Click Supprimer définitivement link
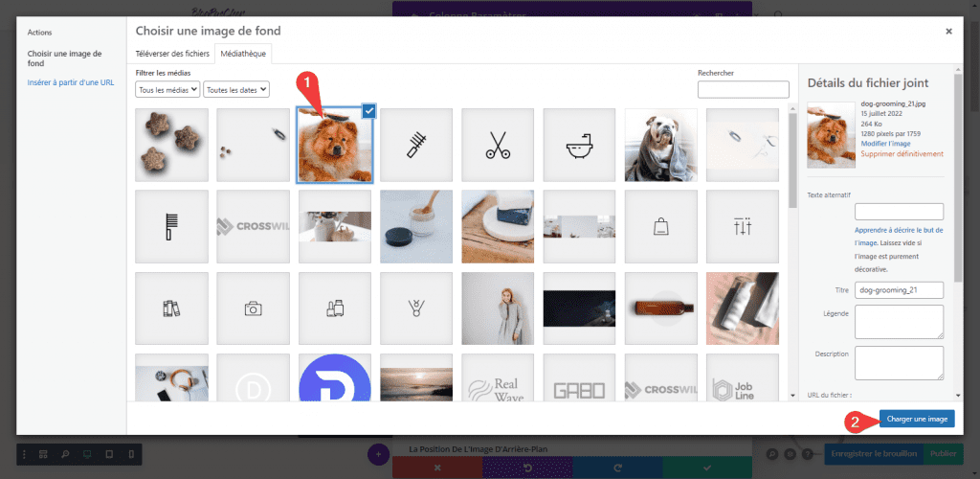 (x=902, y=154)
